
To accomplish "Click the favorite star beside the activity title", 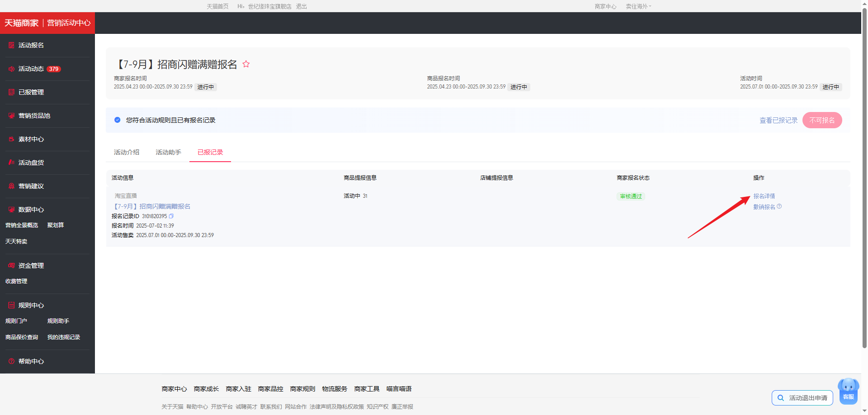I will point(246,64).
